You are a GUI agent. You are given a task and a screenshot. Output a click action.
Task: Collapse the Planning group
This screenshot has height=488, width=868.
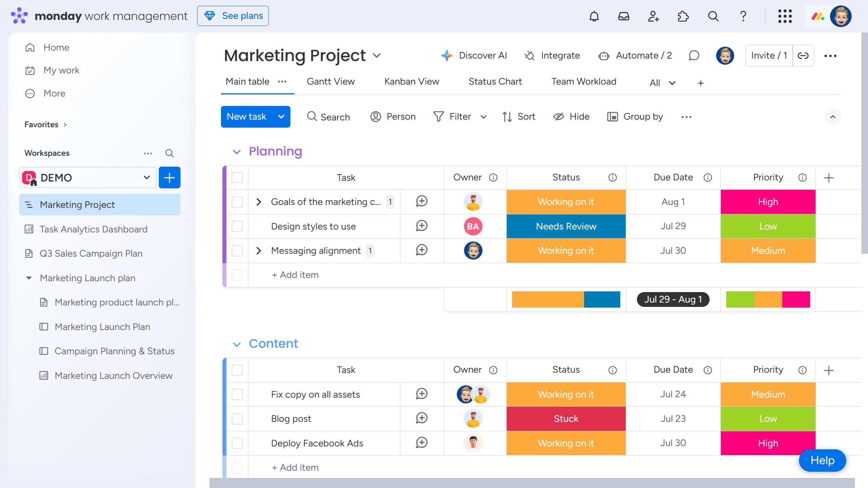click(x=237, y=152)
